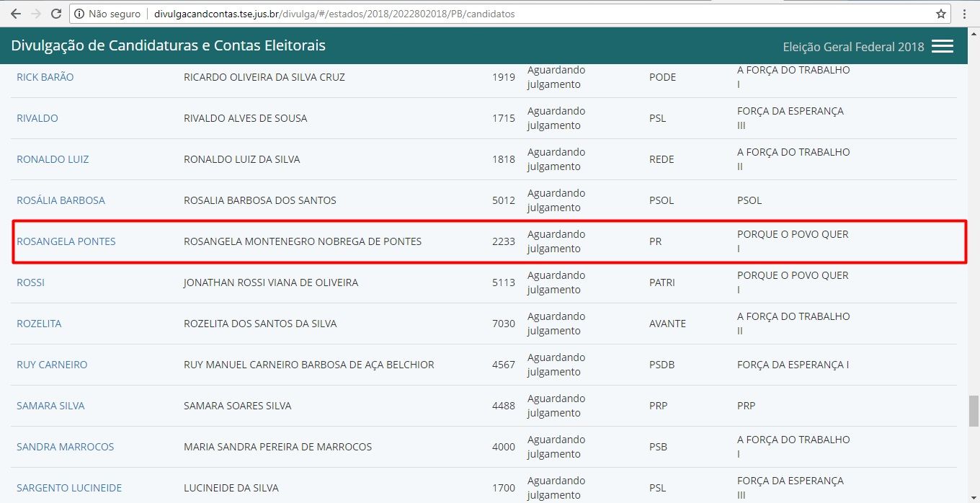Image resolution: width=980 pixels, height=503 pixels.
Task: Open the SAMARA SILVA candidate link
Action: click(x=50, y=406)
